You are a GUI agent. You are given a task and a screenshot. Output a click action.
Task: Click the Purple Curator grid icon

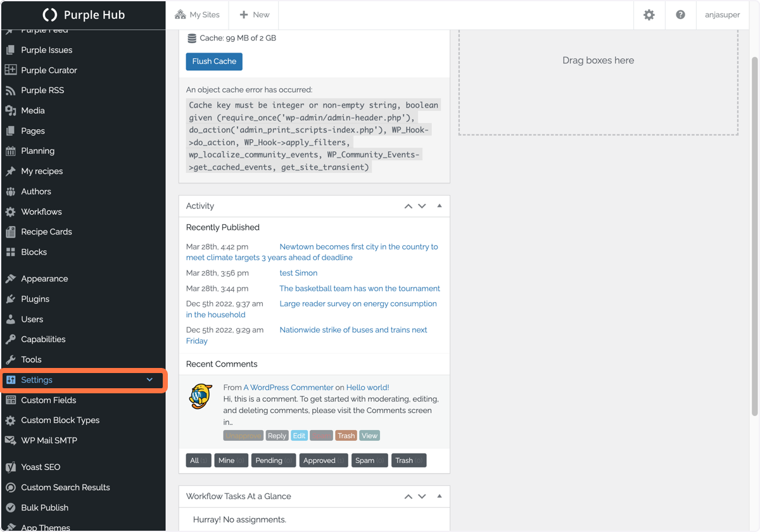(x=10, y=70)
